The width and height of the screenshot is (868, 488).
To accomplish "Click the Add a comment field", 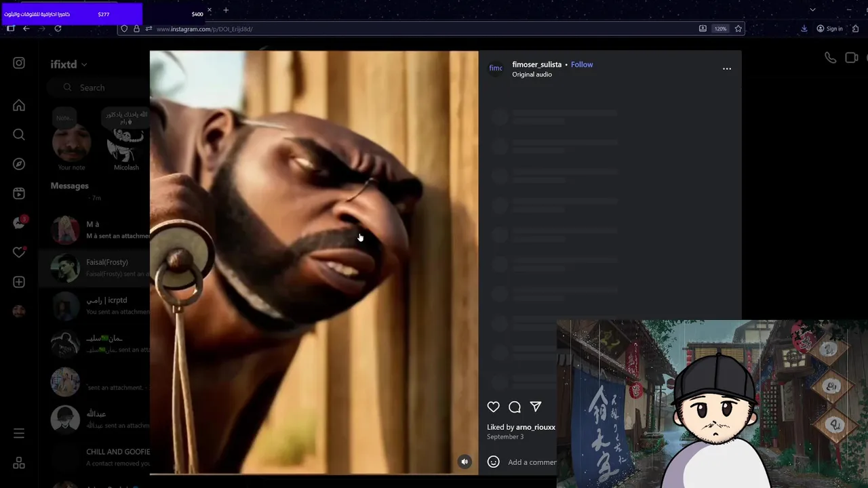I will click(532, 462).
